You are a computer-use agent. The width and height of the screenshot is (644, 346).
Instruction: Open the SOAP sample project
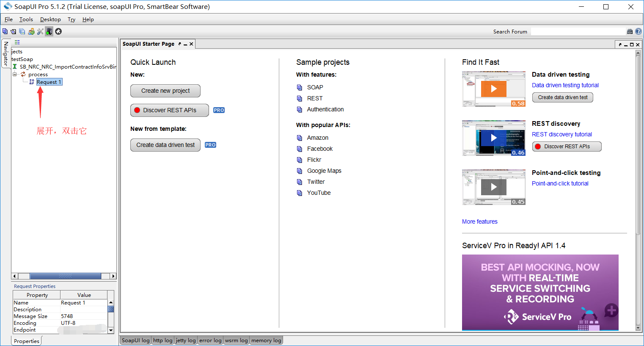click(x=315, y=87)
